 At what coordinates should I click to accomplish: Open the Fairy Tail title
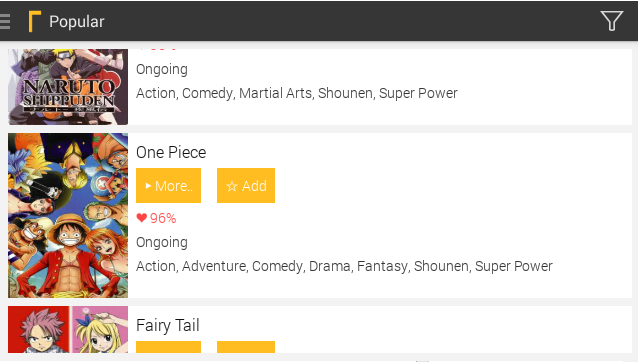pyautogui.click(x=168, y=325)
